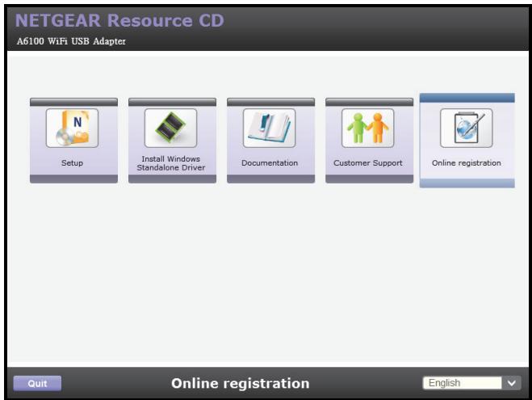Select the Online registration globe icon

(x=467, y=128)
